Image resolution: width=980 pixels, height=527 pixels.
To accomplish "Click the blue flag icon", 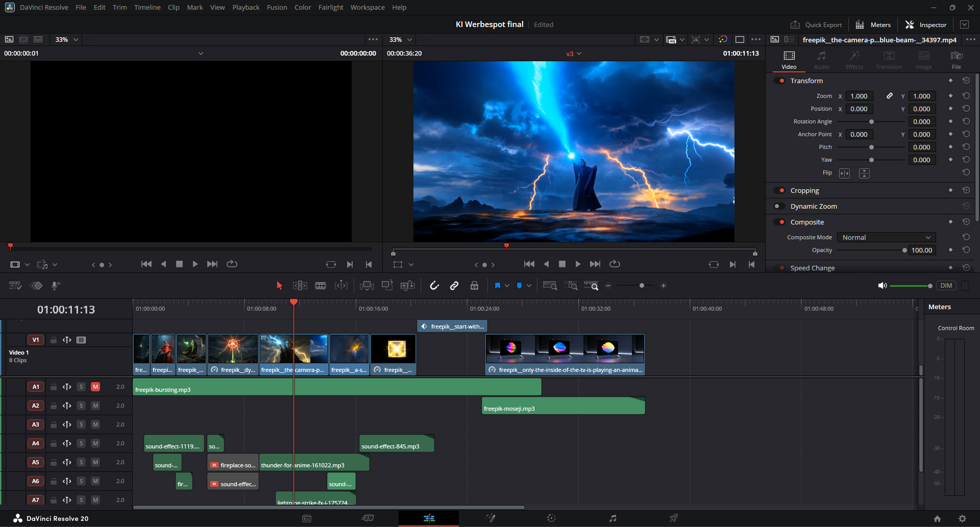I will [x=497, y=286].
